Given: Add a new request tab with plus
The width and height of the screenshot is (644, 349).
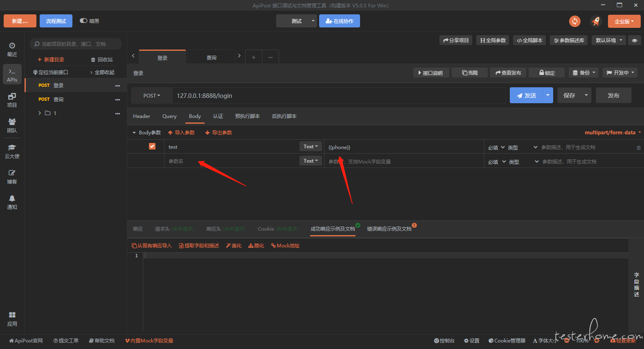Looking at the screenshot, I should pos(254,57).
